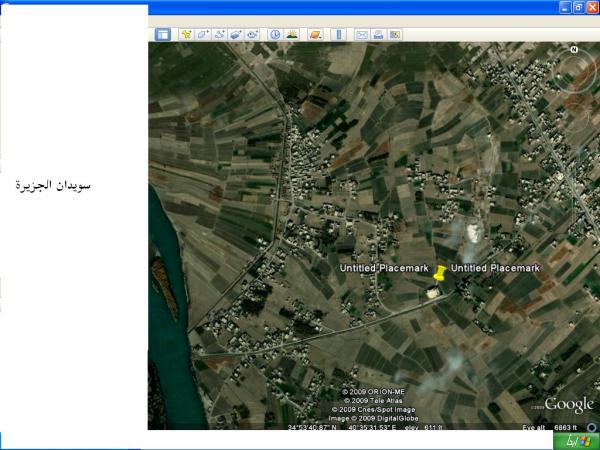600x450 pixels.
Task: Toggle the sidebar panel button
Action: click(162, 34)
